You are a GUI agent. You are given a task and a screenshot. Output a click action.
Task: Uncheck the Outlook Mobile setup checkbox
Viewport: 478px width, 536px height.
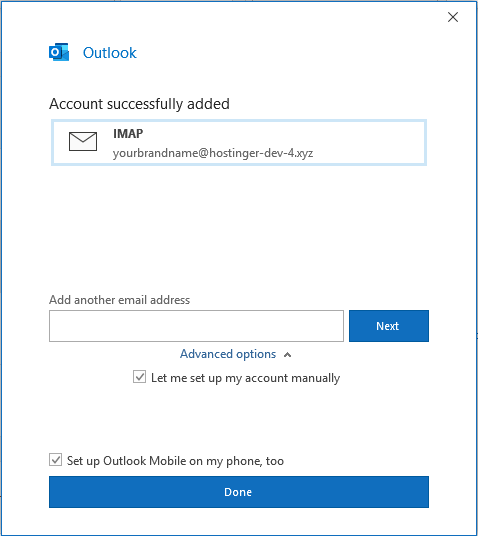55,460
